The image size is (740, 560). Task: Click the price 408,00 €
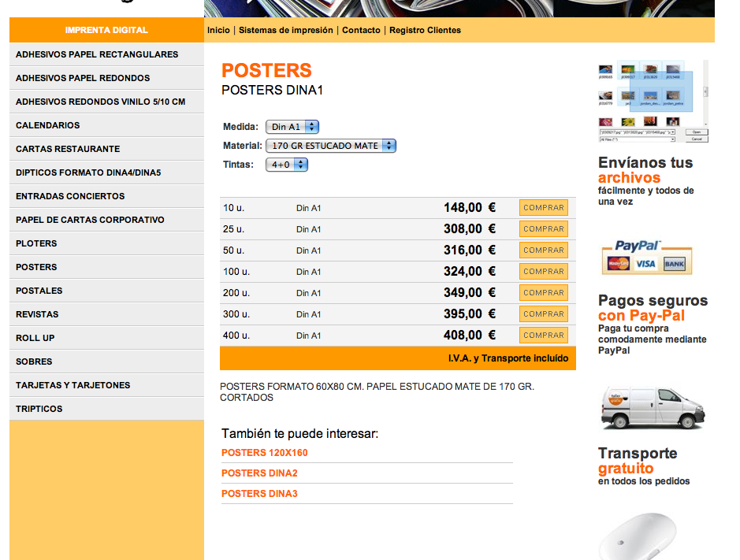click(x=470, y=335)
